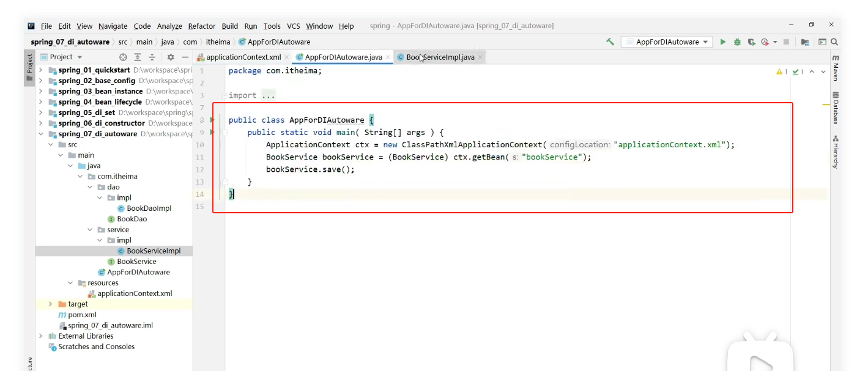Click Collapse All icon in Project panel
This screenshot has height=371, width=868.
pyautogui.click(x=152, y=57)
